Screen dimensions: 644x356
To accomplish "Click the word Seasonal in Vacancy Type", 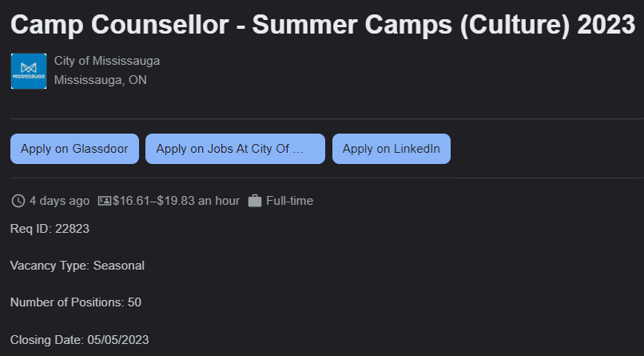I will coord(119,266).
